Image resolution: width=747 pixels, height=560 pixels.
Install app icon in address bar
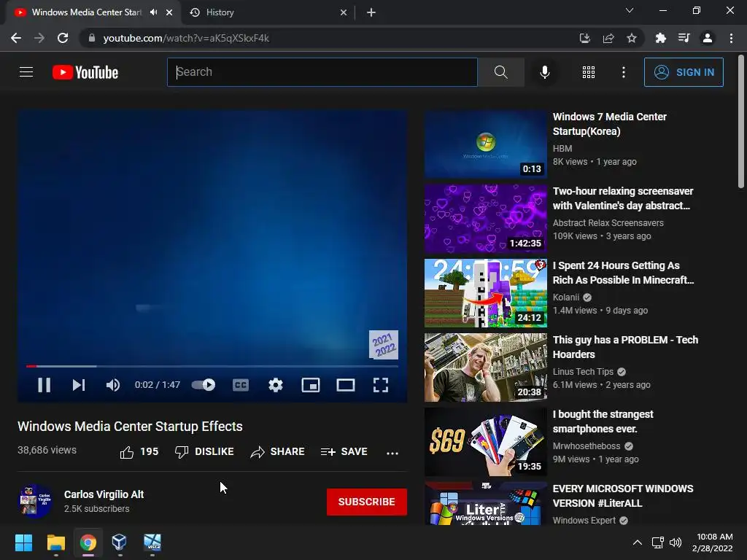(585, 38)
